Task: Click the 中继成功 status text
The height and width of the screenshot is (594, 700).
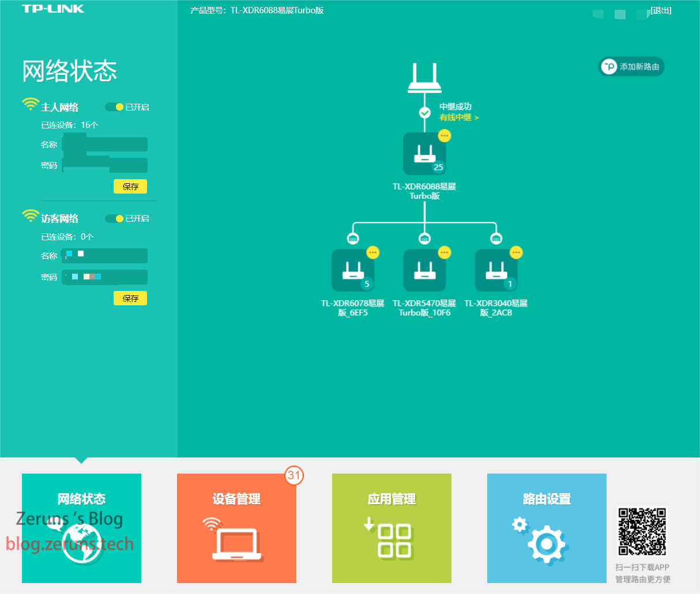Action: pos(456,107)
